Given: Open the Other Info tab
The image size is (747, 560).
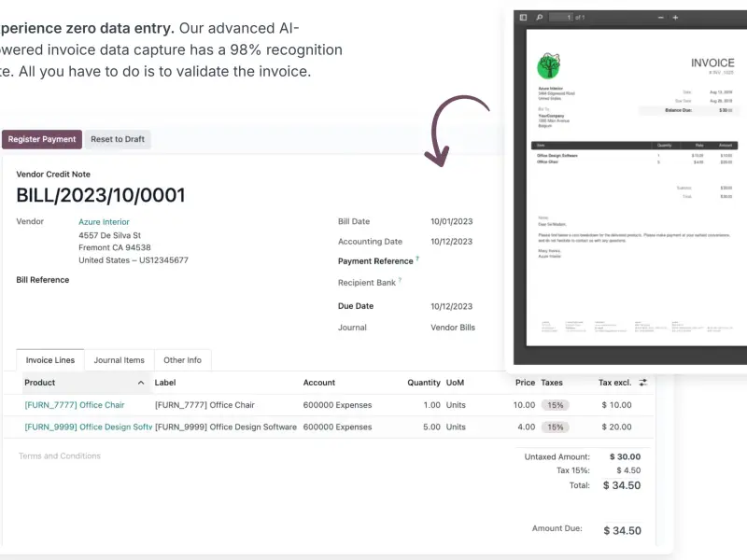Looking at the screenshot, I should tap(182, 360).
